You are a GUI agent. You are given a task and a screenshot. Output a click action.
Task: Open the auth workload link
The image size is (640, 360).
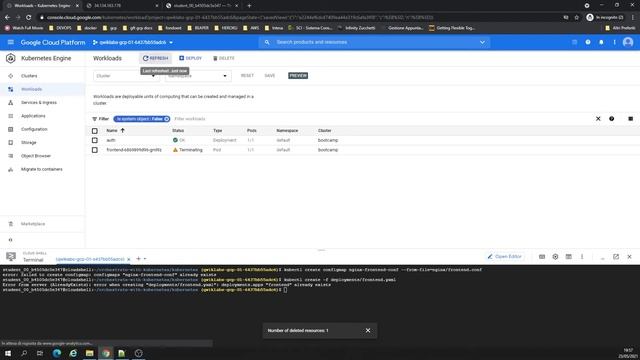click(x=111, y=140)
